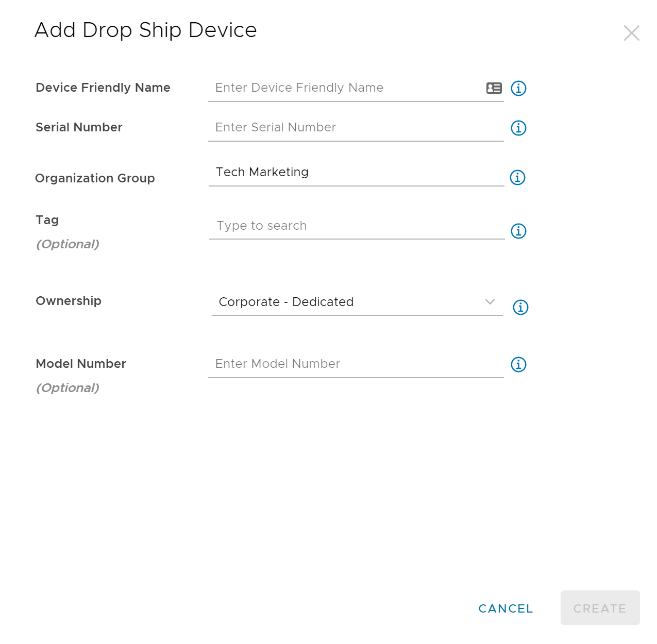Select the Enter Serial Number field

click(357, 127)
